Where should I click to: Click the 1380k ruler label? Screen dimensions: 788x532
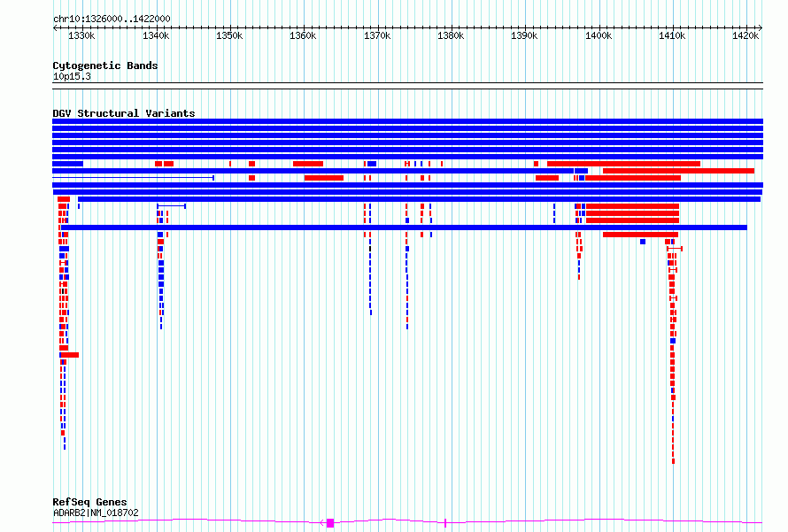pos(451,35)
